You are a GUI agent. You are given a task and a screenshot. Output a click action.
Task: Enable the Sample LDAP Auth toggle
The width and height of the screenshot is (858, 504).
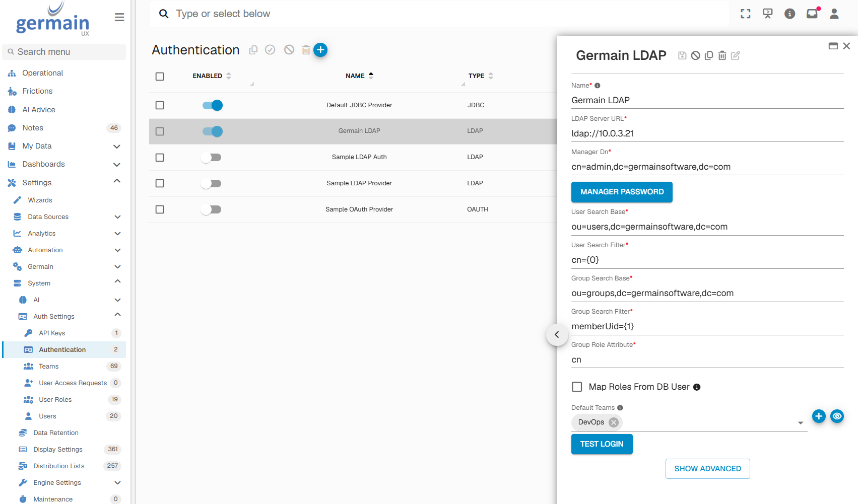click(211, 158)
